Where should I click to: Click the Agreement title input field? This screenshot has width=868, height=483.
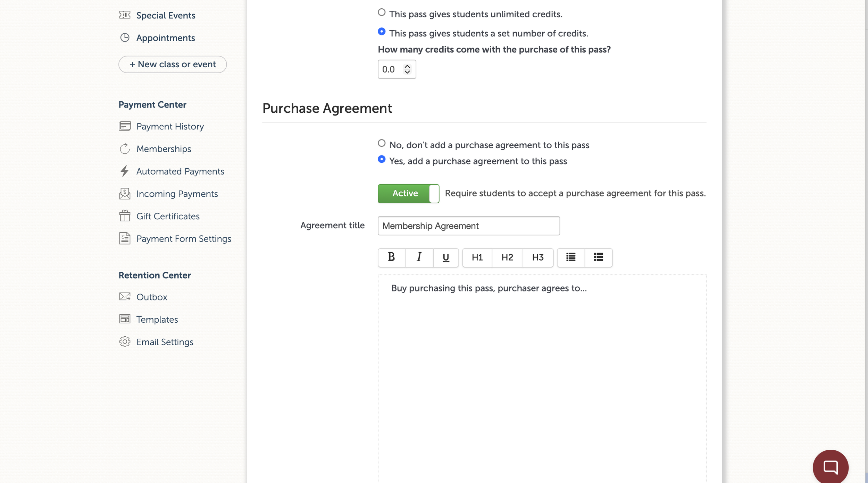point(468,226)
